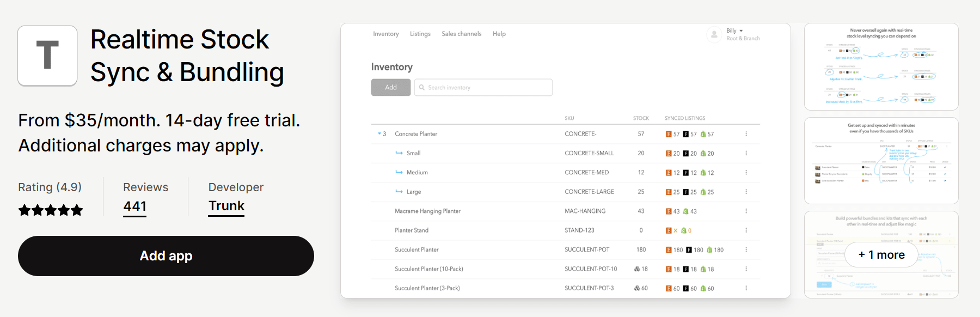Click the Etsy icon in the STAND-123 row
This screenshot has height=317, width=980.
(669, 230)
